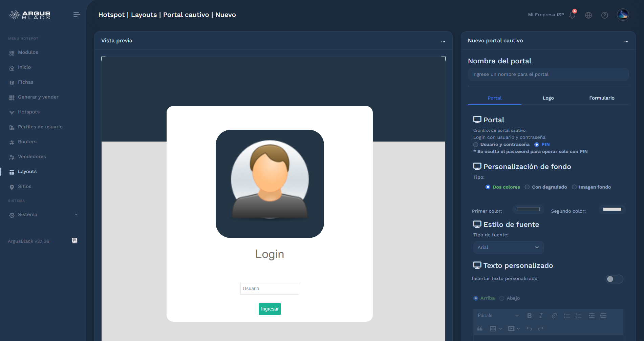The height and width of the screenshot is (341, 644).
Task: Pick the 'Primer color' swatch
Action: click(x=528, y=209)
